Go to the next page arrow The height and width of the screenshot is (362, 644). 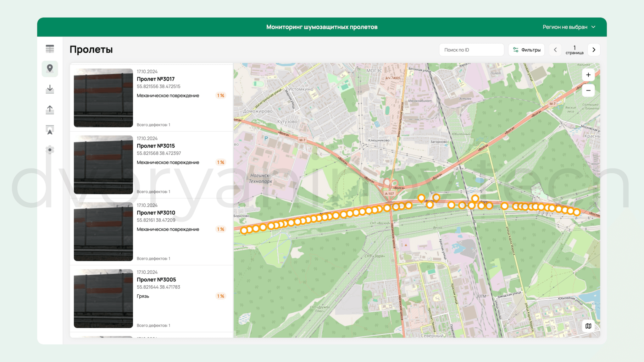pos(594,50)
